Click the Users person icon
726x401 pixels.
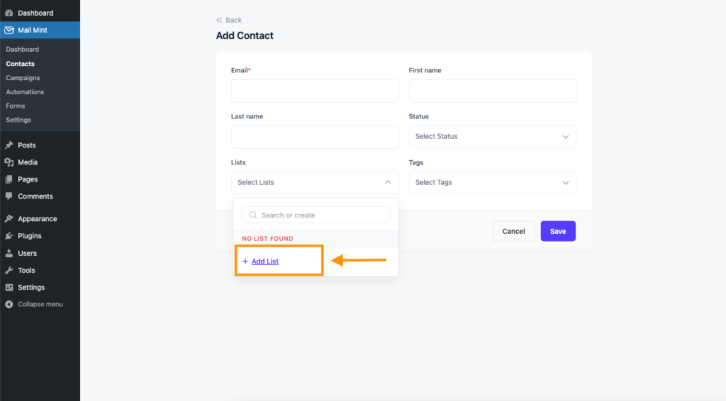tap(9, 253)
